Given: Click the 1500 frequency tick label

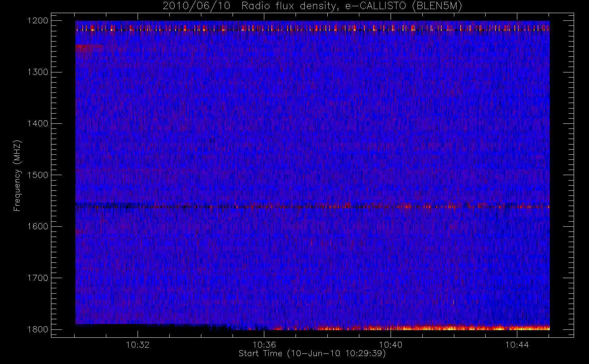Looking at the screenshot, I should point(38,175).
